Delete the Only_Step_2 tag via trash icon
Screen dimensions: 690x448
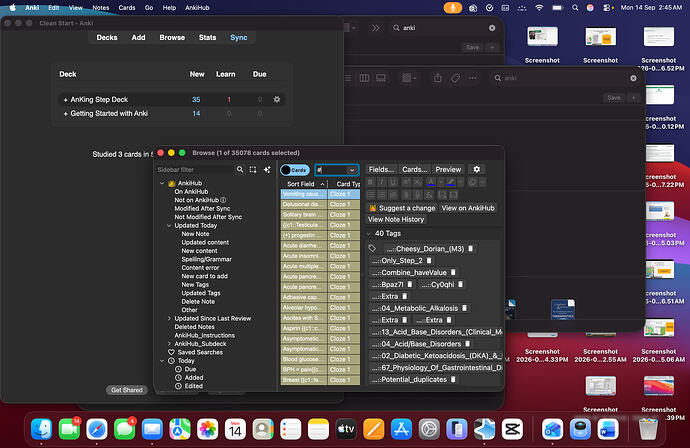pos(429,261)
